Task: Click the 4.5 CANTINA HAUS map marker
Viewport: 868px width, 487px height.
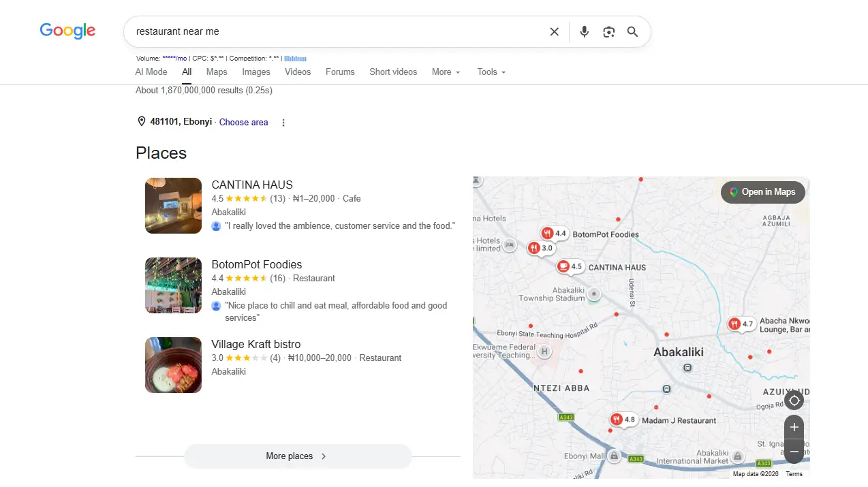Action: [x=570, y=266]
